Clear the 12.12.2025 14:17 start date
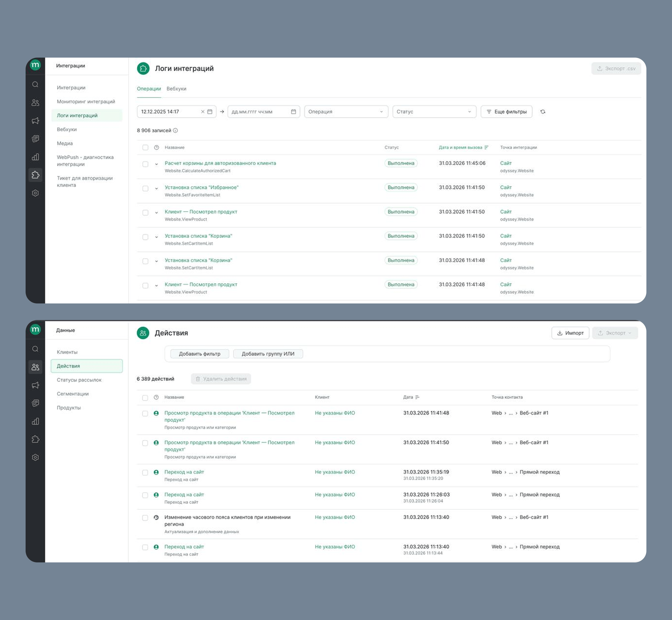 click(203, 112)
